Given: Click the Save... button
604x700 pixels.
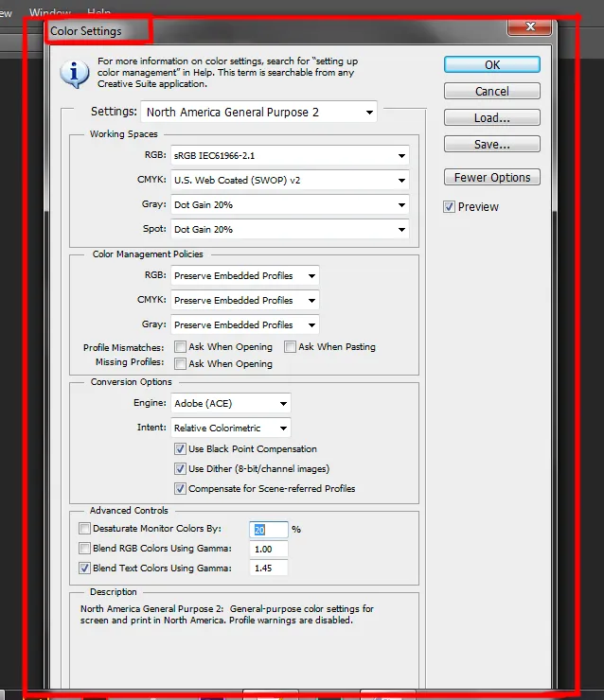Looking at the screenshot, I should pos(491,145).
